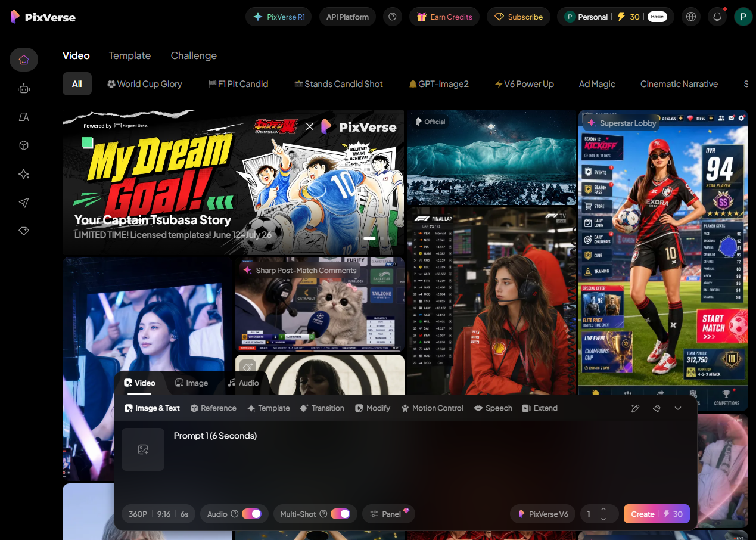The image size is (756, 540).
Task: Open the 360P 9:16 6s settings dropdown
Action: tap(158, 514)
